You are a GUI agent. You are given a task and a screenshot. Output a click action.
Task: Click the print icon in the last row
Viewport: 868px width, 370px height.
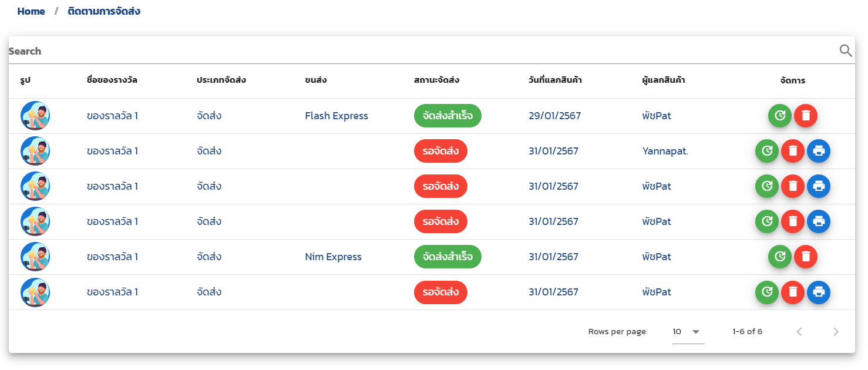[819, 292]
